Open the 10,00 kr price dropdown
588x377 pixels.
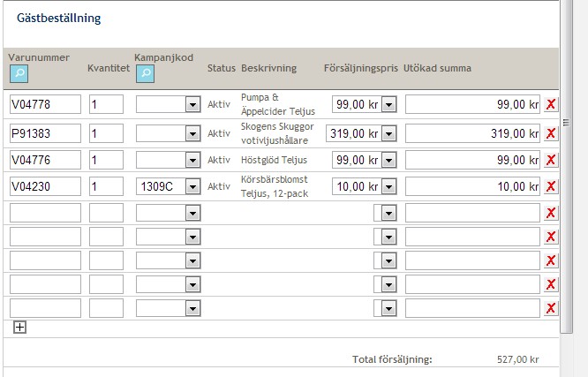(388, 186)
